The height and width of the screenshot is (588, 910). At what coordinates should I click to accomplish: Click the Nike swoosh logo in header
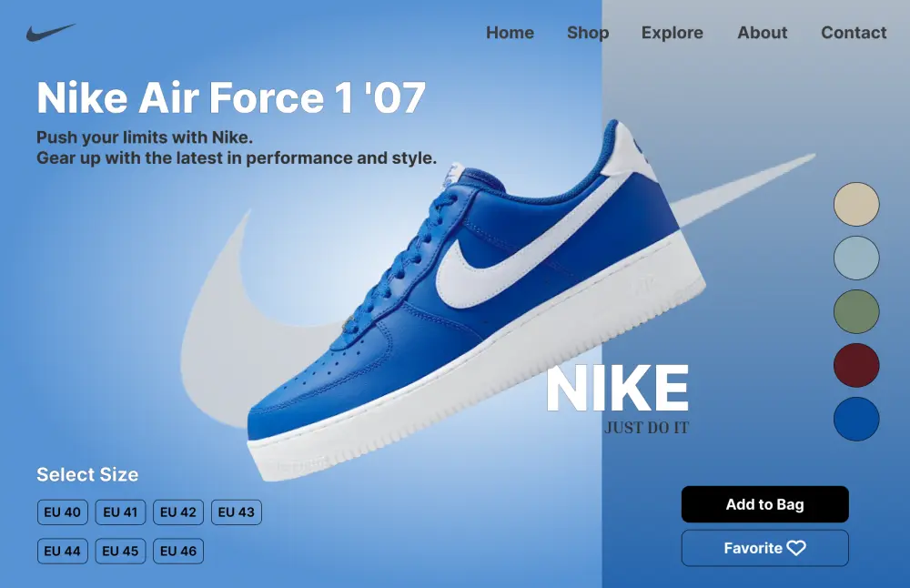click(x=50, y=33)
